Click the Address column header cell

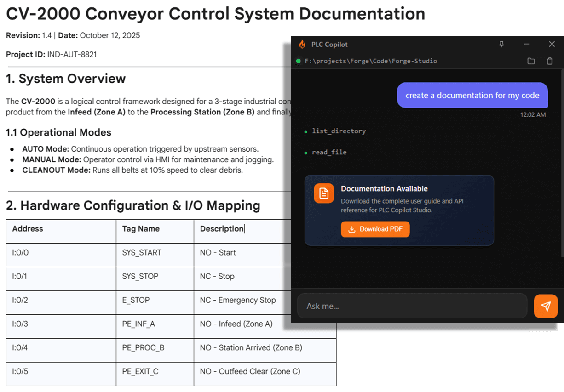[61, 231]
